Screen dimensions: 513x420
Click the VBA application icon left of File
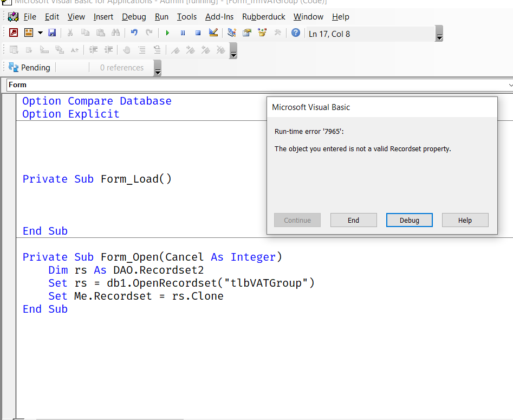click(x=13, y=16)
